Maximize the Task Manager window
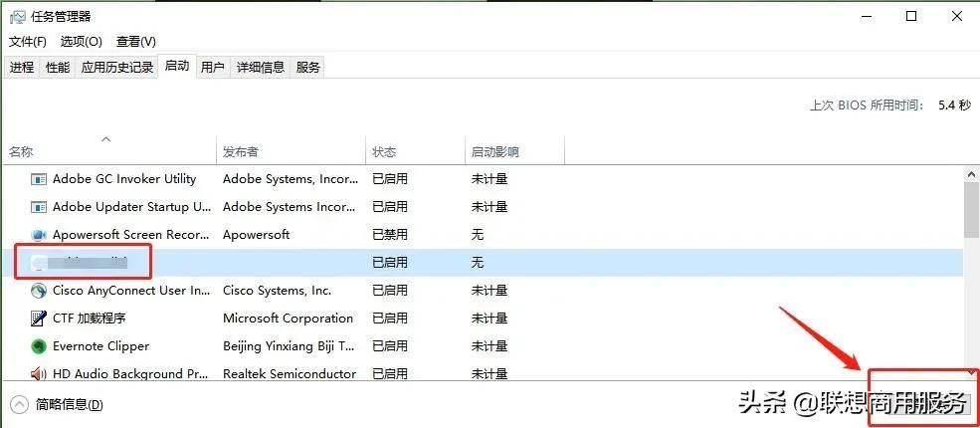Image resolution: width=980 pixels, height=428 pixels. click(x=911, y=17)
